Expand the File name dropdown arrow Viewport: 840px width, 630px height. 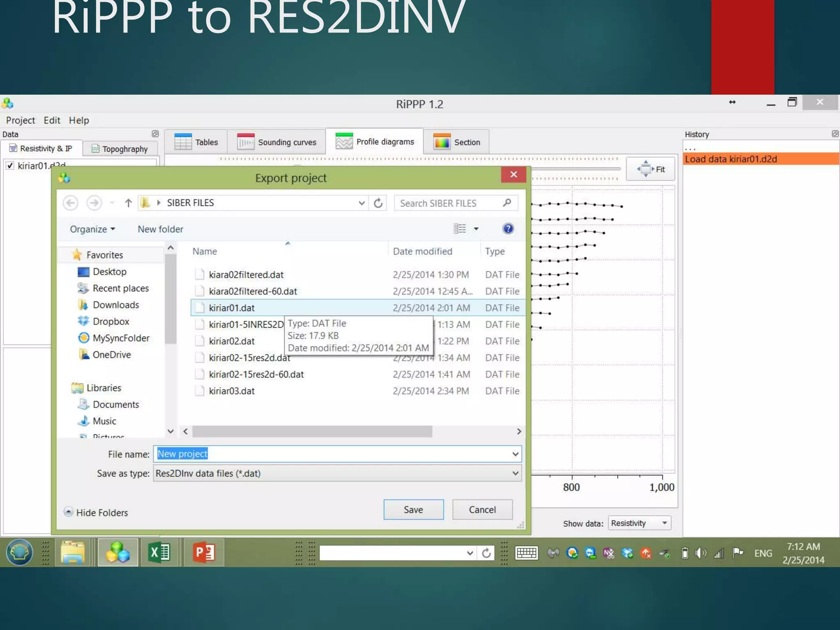515,454
